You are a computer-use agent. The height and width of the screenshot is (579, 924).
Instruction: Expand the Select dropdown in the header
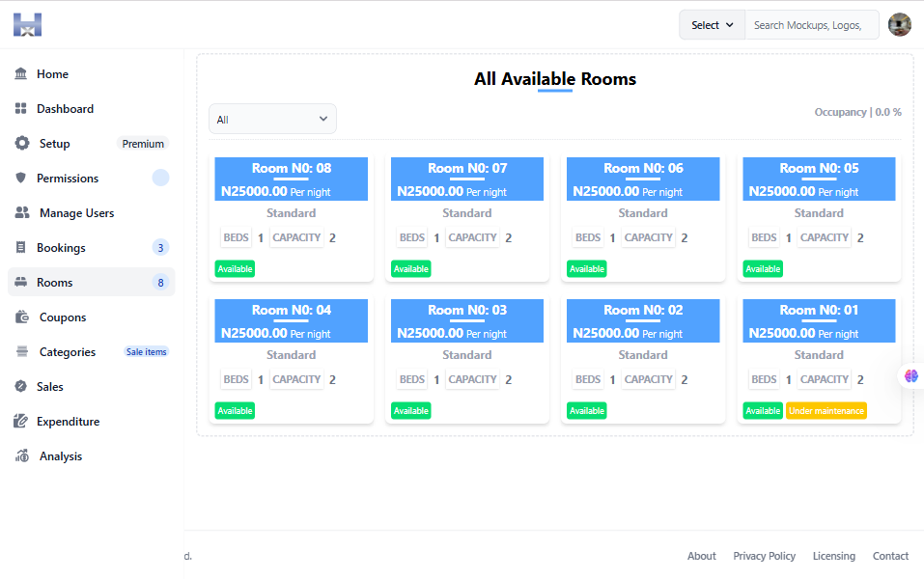coord(712,25)
